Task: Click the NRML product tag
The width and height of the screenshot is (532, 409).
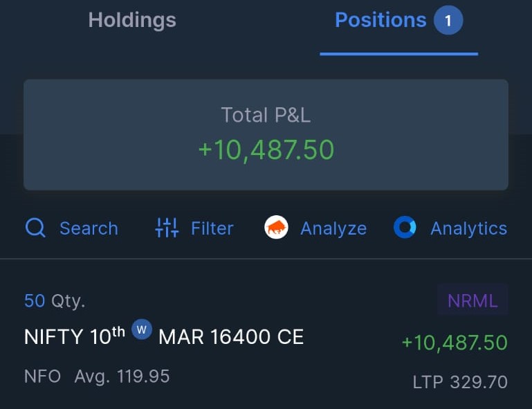Action: (473, 301)
